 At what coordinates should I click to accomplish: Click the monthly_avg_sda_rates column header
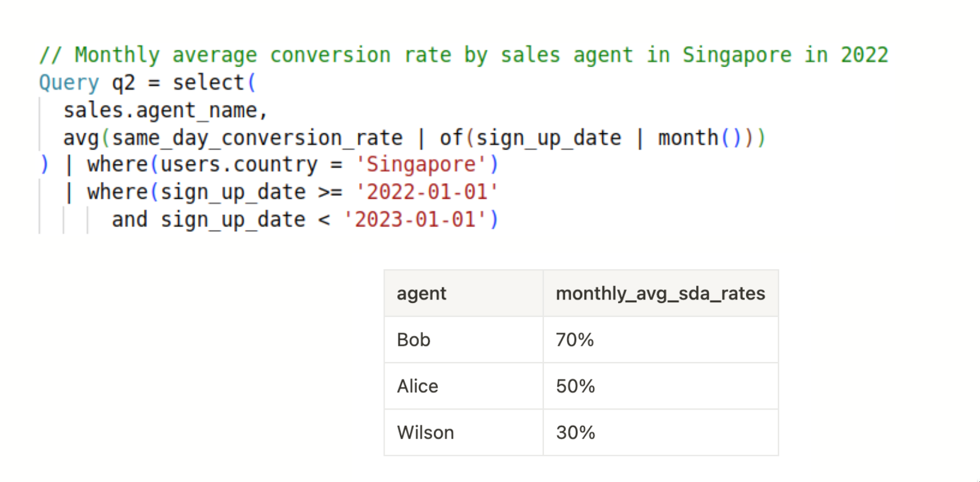click(660, 294)
